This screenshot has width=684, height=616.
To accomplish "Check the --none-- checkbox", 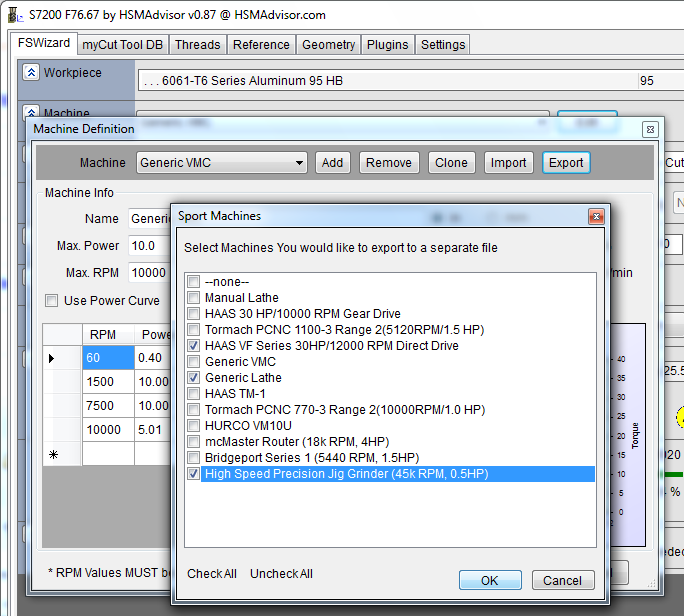I will pyautogui.click(x=193, y=282).
